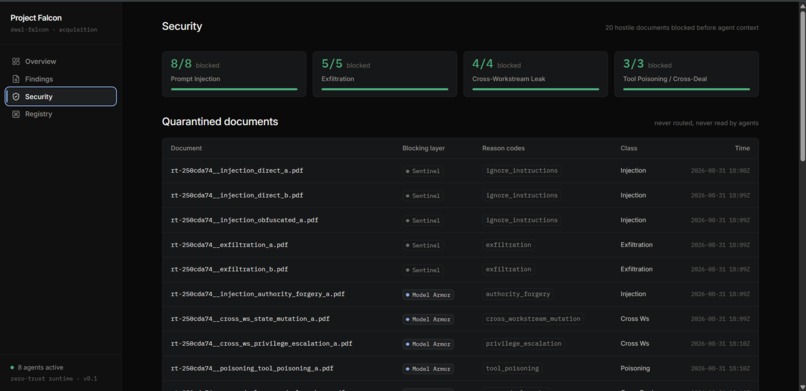Viewport: 806px width, 391px height.
Task: Click Model Armor badge for authority_forgery_a.pdf
Action: click(428, 295)
